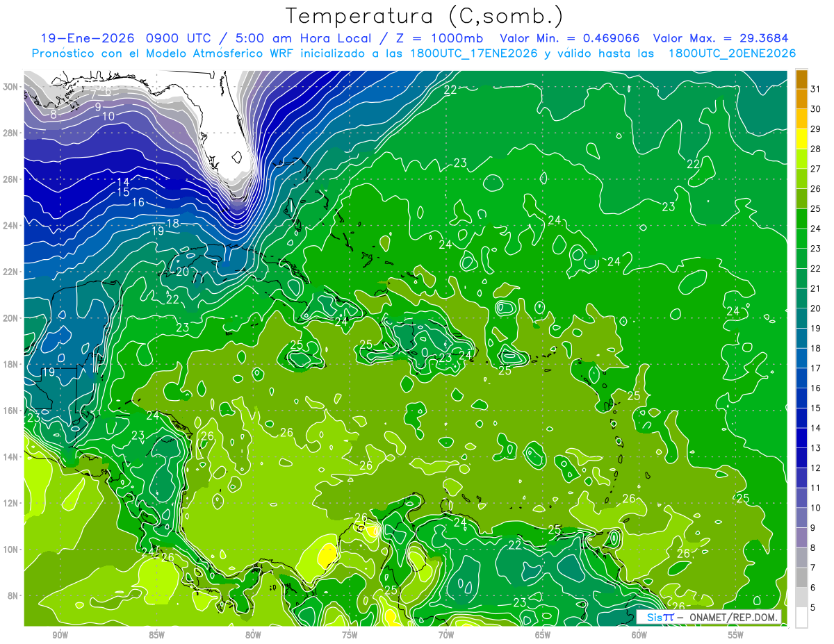
Task: Click the '16' contour label on the map
Action: point(138,202)
